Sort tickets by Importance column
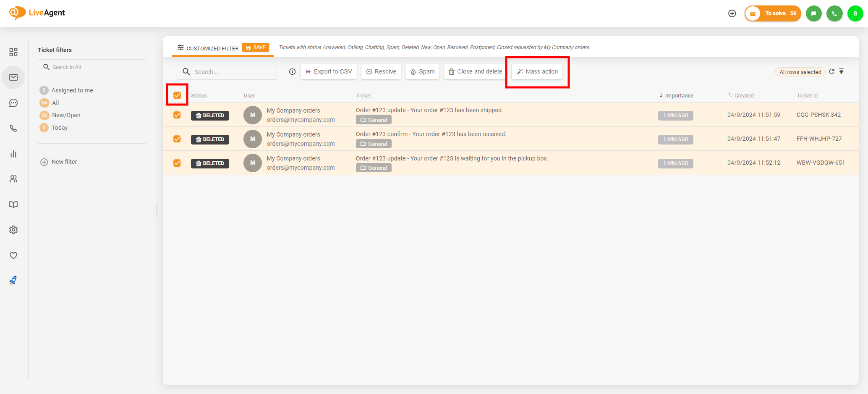Screen dimensions: 868x394 pos(679,96)
